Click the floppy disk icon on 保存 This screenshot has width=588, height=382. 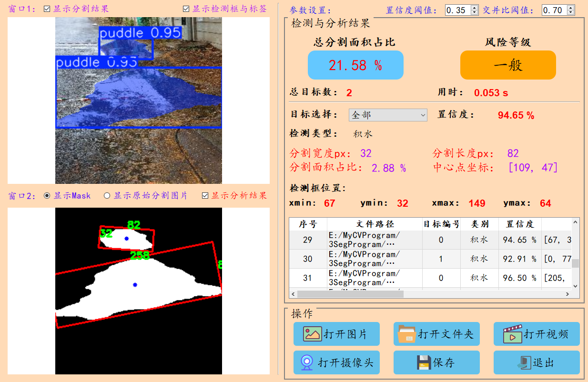(424, 362)
